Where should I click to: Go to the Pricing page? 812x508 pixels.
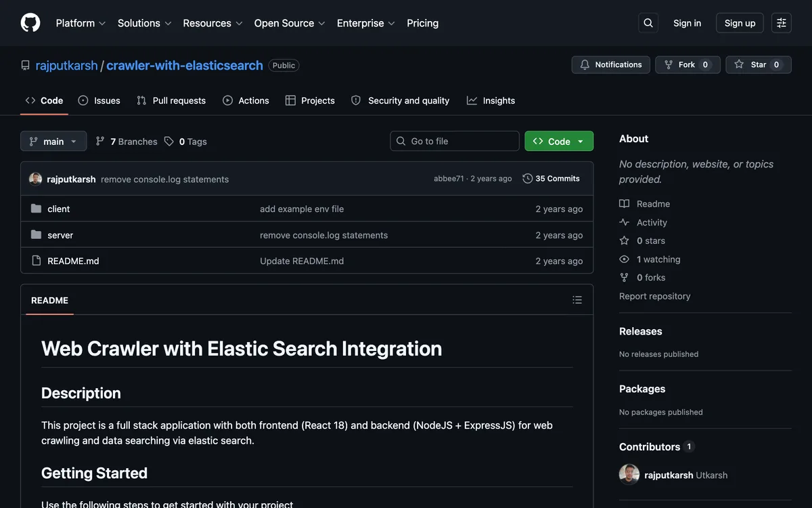[x=423, y=23]
